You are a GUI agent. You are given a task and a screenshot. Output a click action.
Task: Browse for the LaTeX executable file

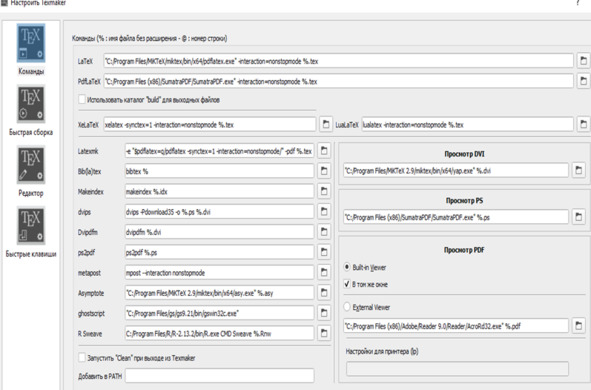click(x=583, y=61)
